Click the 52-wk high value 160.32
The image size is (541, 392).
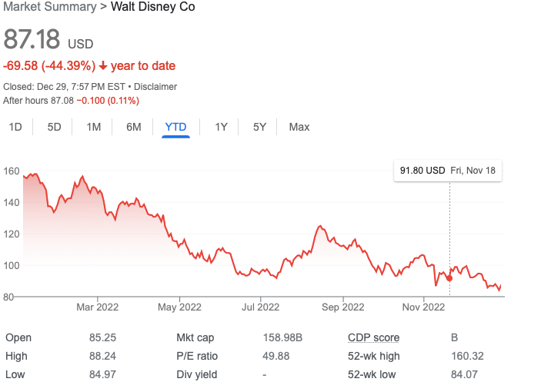(468, 356)
